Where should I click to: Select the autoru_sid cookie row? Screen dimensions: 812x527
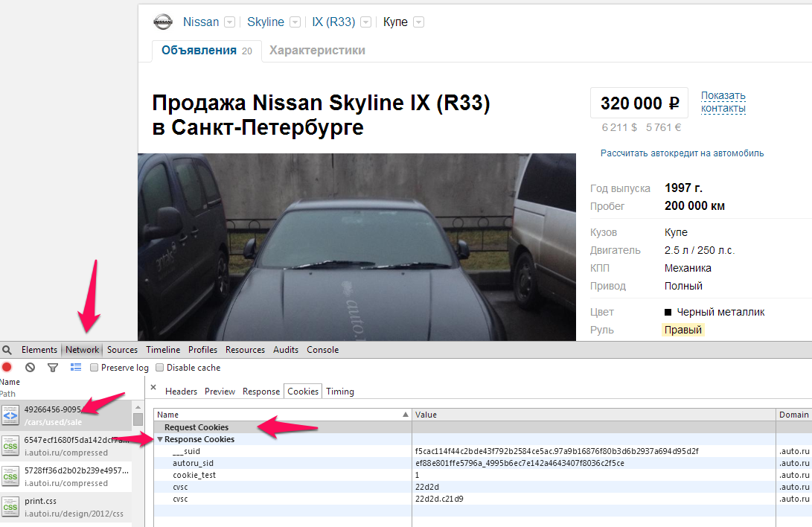click(x=482, y=463)
